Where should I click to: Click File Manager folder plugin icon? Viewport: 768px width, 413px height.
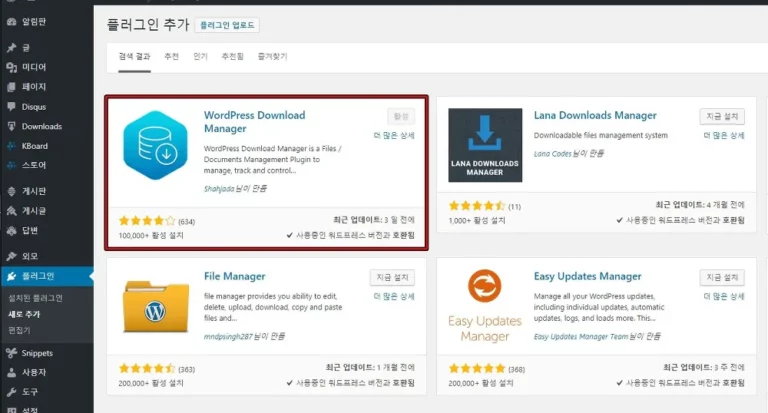[x=155, y=306]
